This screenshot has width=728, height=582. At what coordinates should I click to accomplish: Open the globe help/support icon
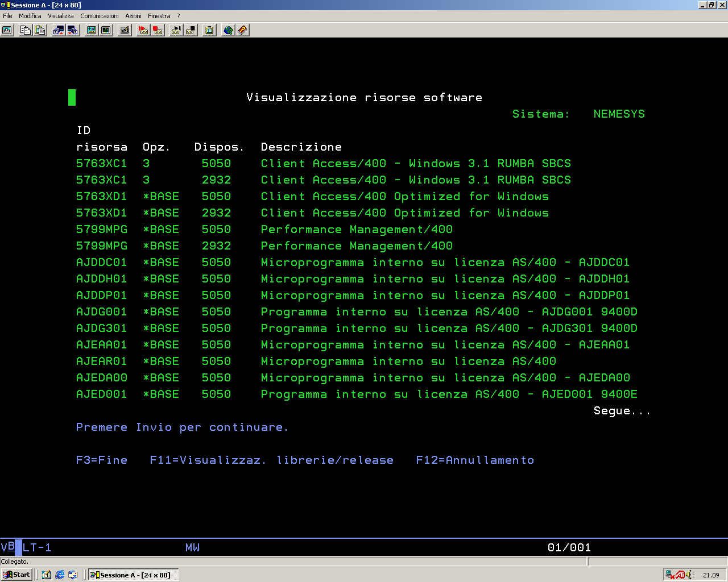click(x=228, y=30)
